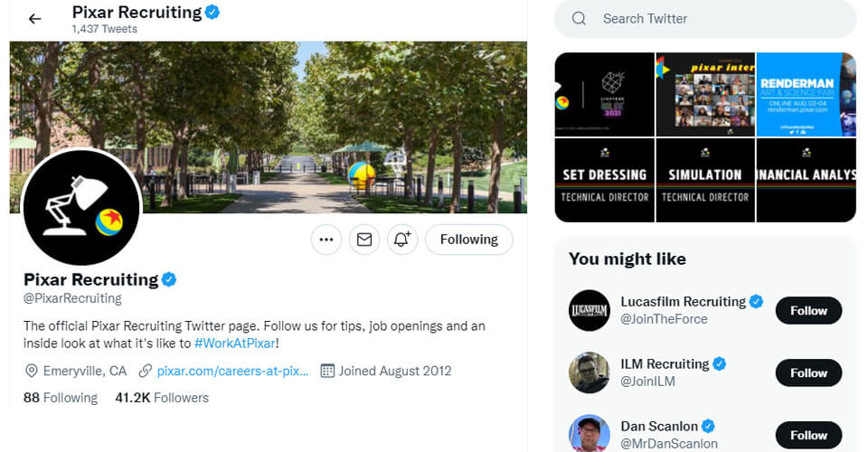Click the search magnifier icon
Screen dimensions: 868x452
(580, 18)
